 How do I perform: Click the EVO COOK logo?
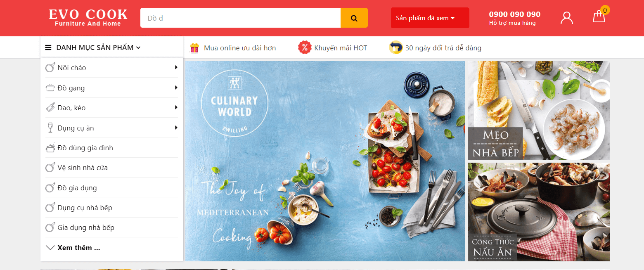click(x=88, y=18)
